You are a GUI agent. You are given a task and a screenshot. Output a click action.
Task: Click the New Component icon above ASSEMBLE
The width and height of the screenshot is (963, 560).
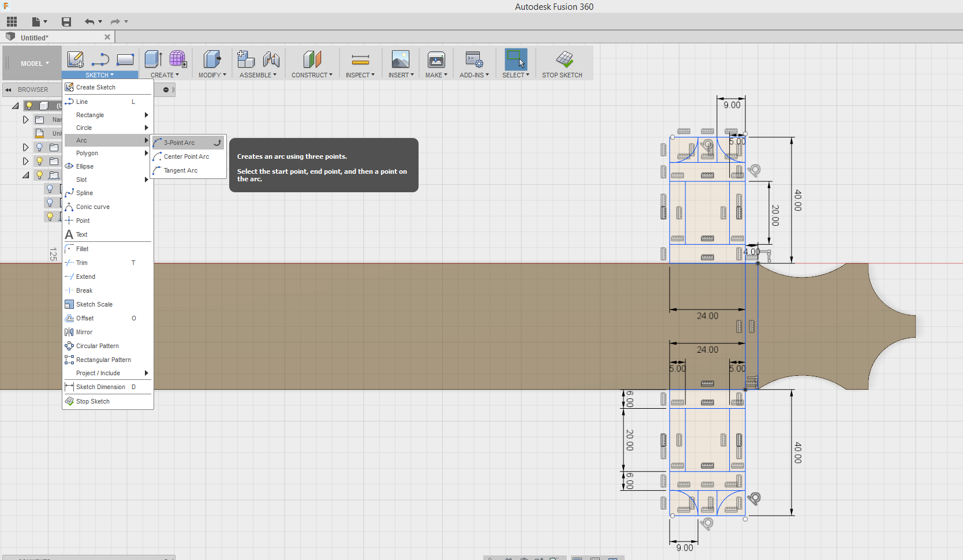click(246, 59)
